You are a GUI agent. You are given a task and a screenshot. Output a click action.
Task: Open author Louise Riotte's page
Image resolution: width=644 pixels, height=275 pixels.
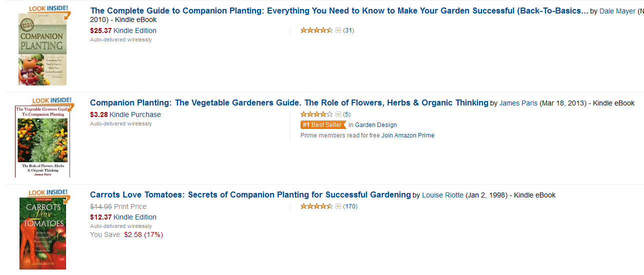coord(442,195)
